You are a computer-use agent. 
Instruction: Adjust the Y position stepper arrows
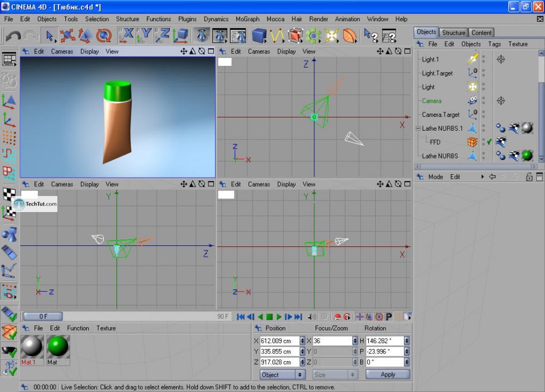pyautogui.click(x=302, y=351)
